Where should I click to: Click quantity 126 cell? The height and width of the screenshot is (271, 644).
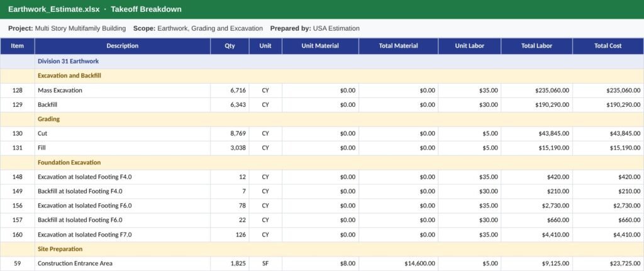point(230,235)
